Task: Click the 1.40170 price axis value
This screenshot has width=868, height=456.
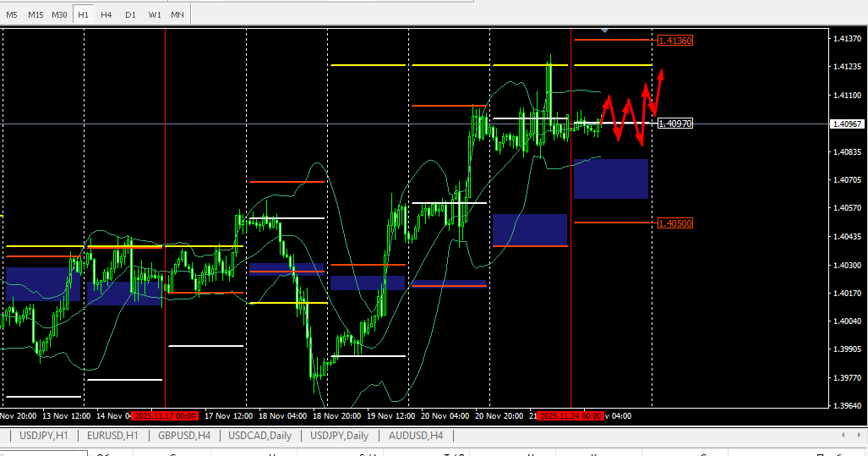Action: 848,293
